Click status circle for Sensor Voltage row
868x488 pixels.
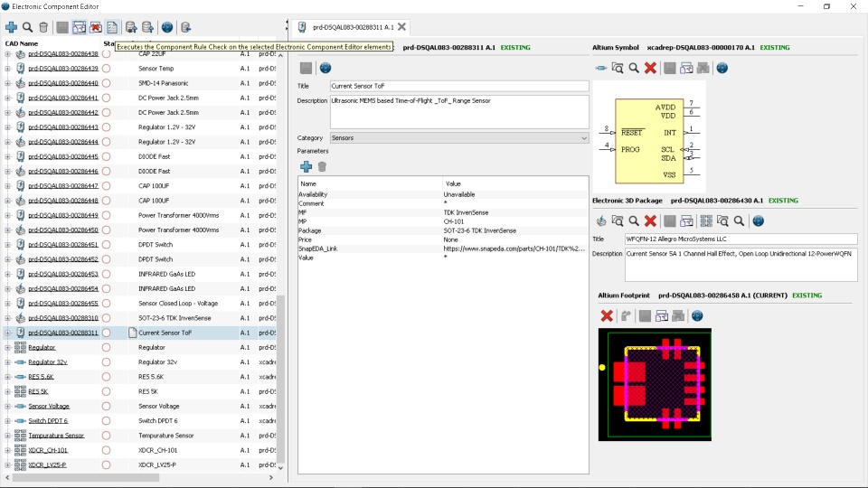coord(107,406)
